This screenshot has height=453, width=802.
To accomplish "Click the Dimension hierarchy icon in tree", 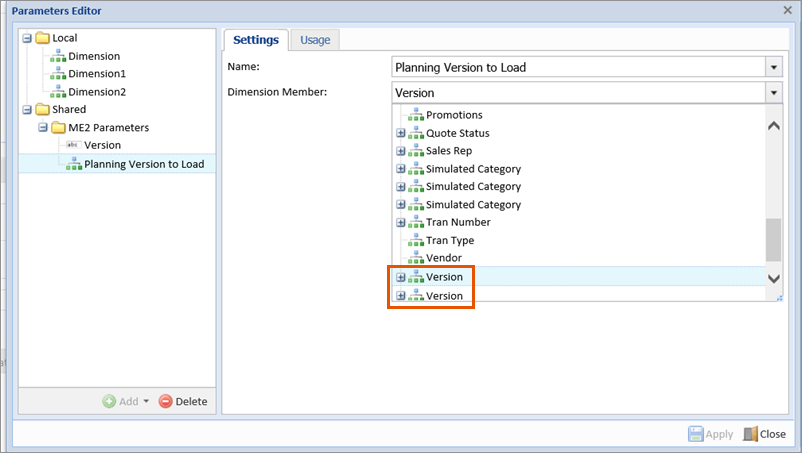I will coord(58,56).
